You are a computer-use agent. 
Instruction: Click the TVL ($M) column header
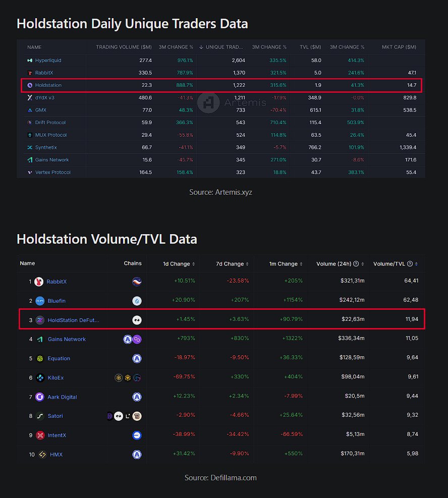coord(310,47)
